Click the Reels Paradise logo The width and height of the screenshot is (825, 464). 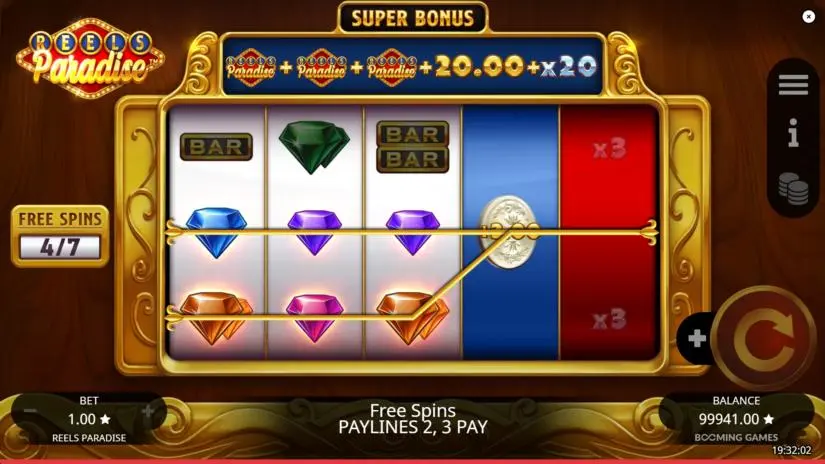[x=90, y=58]
